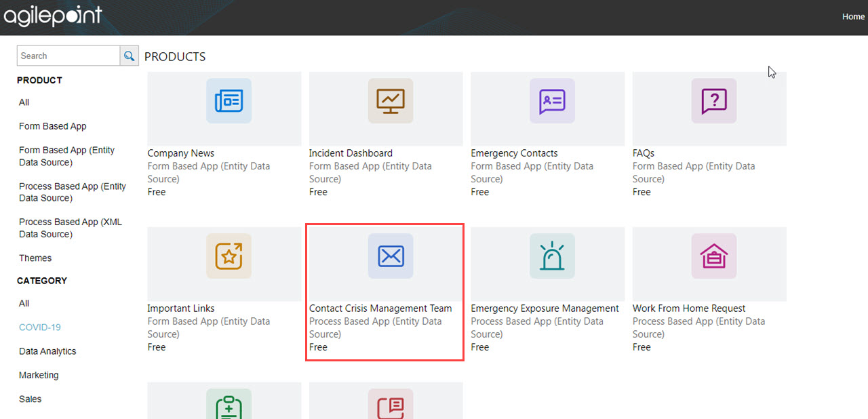Open the Contact Crisis Management envelope icon
The image size is (868, 419).
tap(391, 256)
